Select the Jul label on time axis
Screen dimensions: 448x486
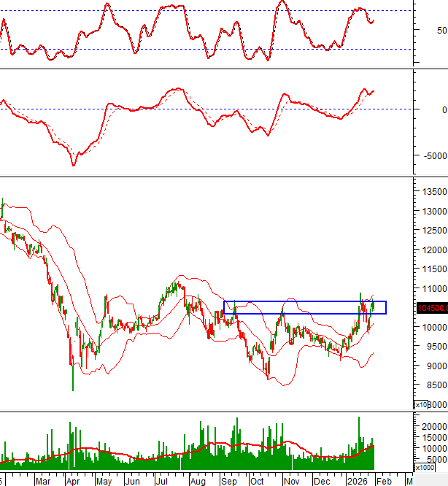click(x=161, y=481)
